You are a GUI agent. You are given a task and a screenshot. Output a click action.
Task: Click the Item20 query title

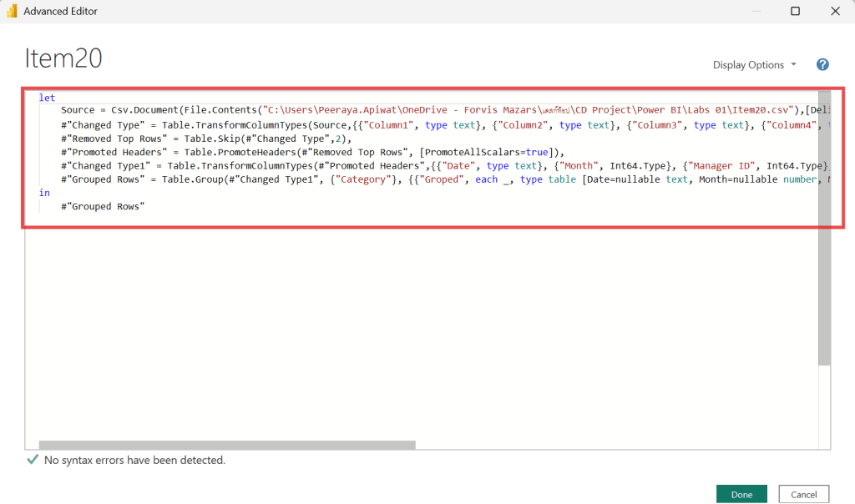coord(63,58)
